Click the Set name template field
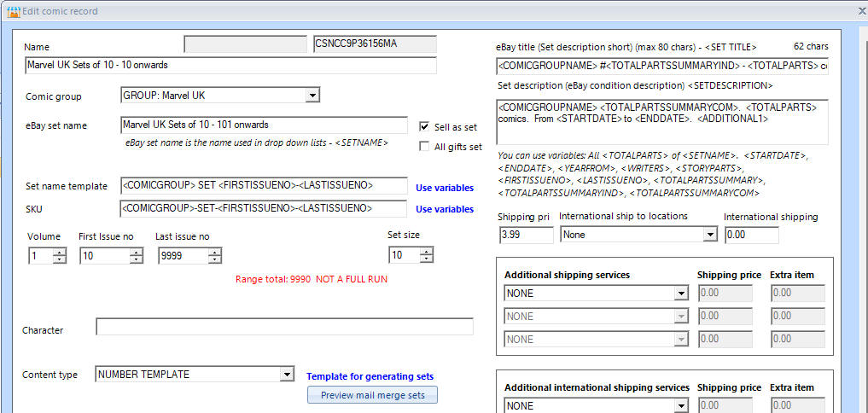 pos(264,186)
